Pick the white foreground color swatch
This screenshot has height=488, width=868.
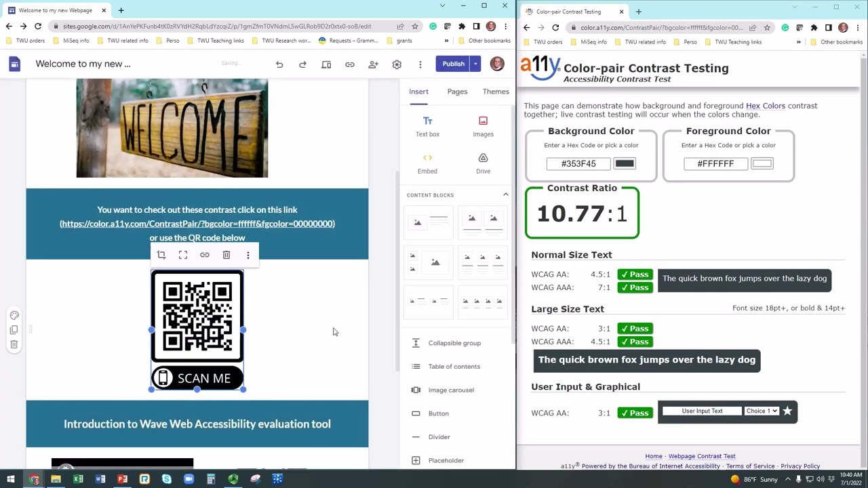762,163
